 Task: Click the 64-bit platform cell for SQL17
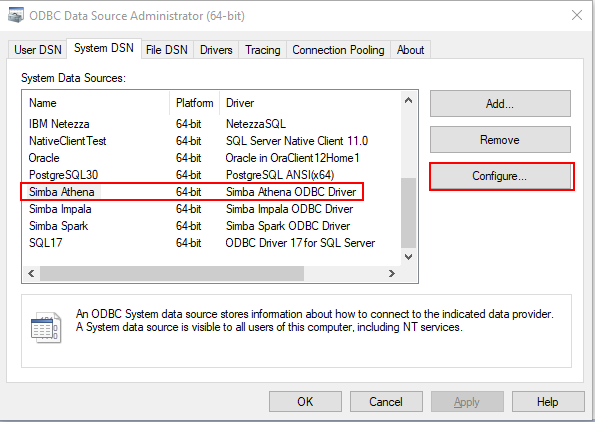point(189,243)
